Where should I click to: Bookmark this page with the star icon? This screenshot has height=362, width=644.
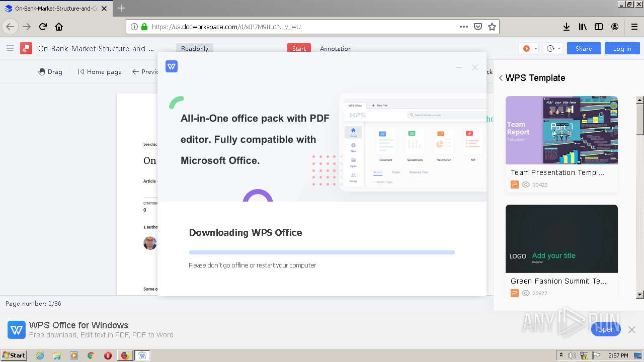(492, 27)
